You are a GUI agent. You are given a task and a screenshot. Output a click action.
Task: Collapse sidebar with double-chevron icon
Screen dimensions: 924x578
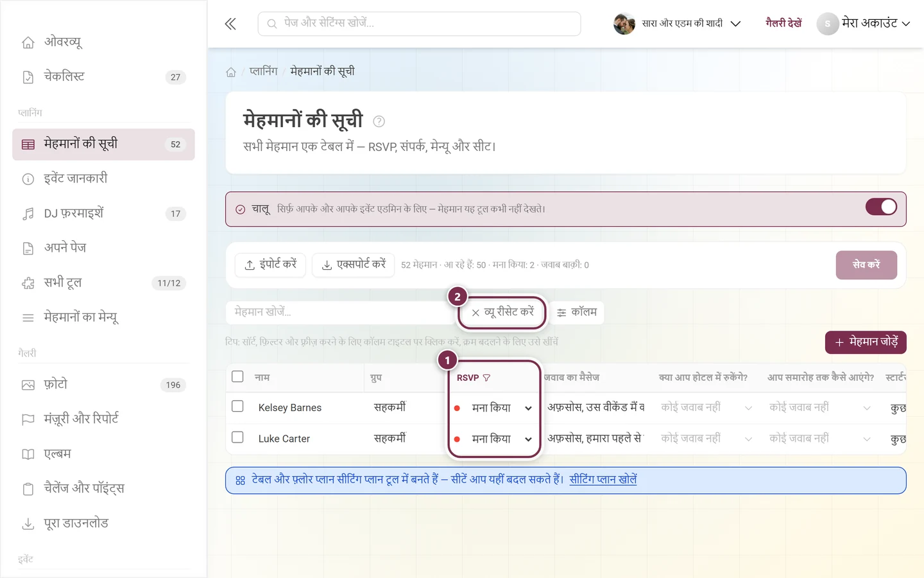point(230,24)
